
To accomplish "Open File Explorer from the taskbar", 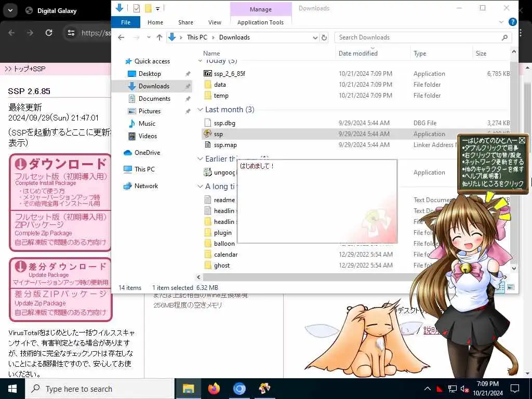I will 188,389.
